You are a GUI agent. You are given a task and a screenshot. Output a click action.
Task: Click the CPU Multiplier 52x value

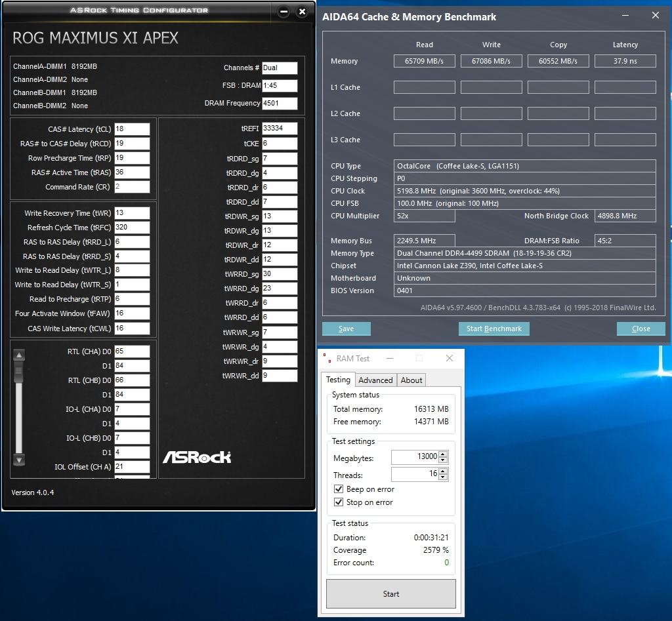click(x=425, y=216)
